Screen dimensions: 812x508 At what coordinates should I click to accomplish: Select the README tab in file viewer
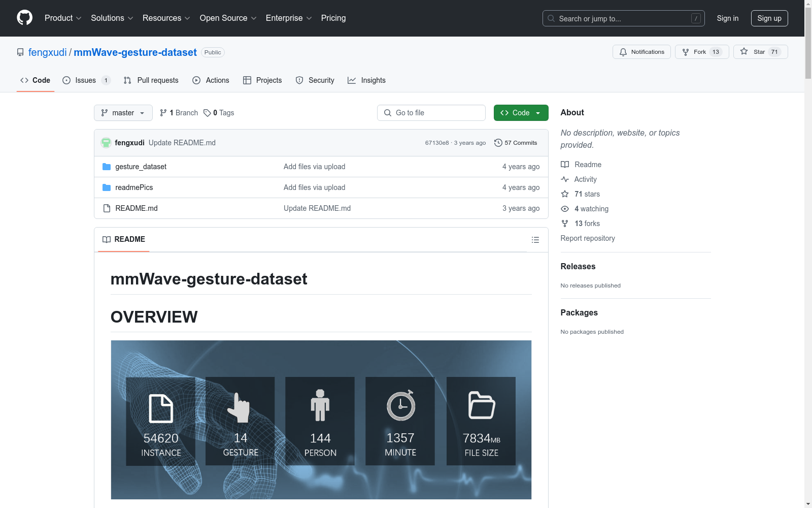point(124,239)
